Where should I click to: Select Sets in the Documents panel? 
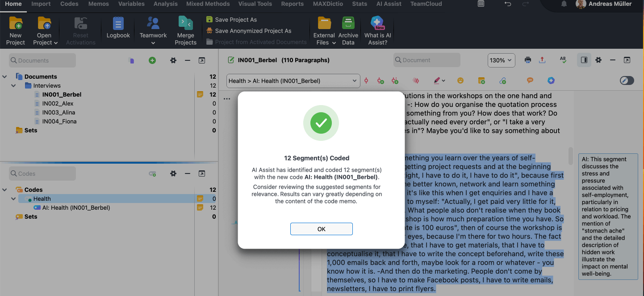tap(31, 130)
